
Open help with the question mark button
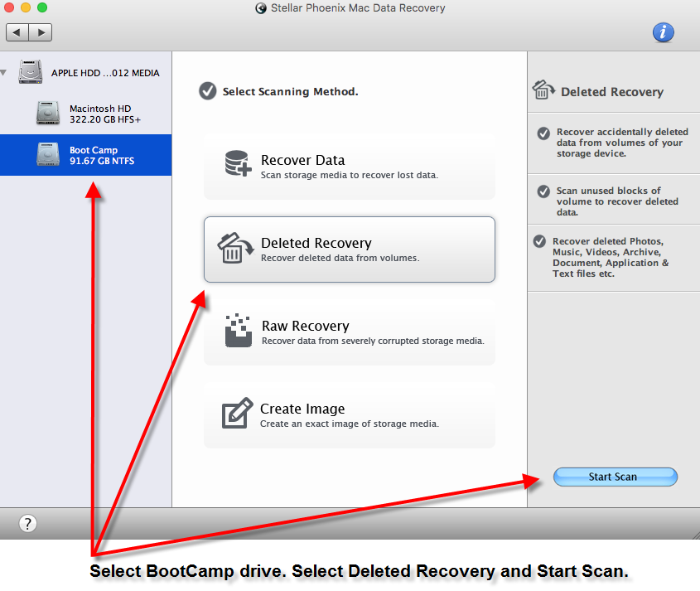click(27, 523)
